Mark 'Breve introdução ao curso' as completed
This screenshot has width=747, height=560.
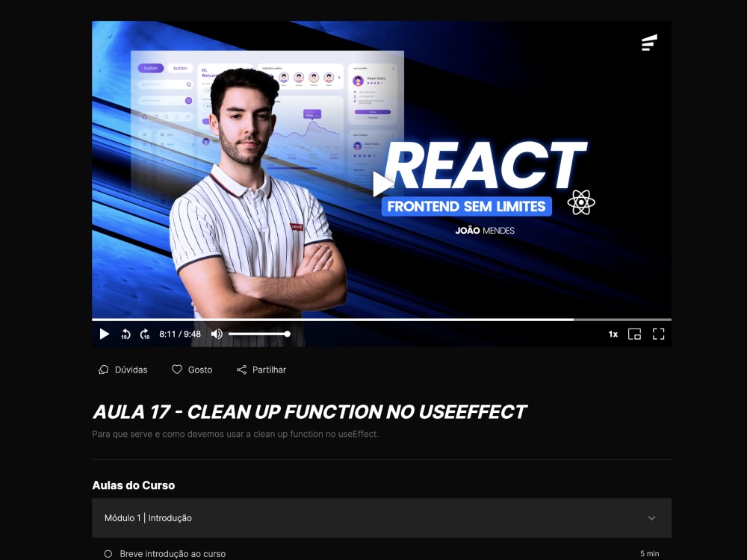108,554
